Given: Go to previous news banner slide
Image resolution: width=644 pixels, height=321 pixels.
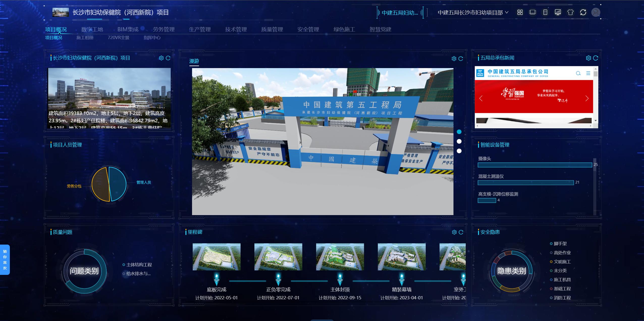Looking at the screenshot, I should [481, 98].
